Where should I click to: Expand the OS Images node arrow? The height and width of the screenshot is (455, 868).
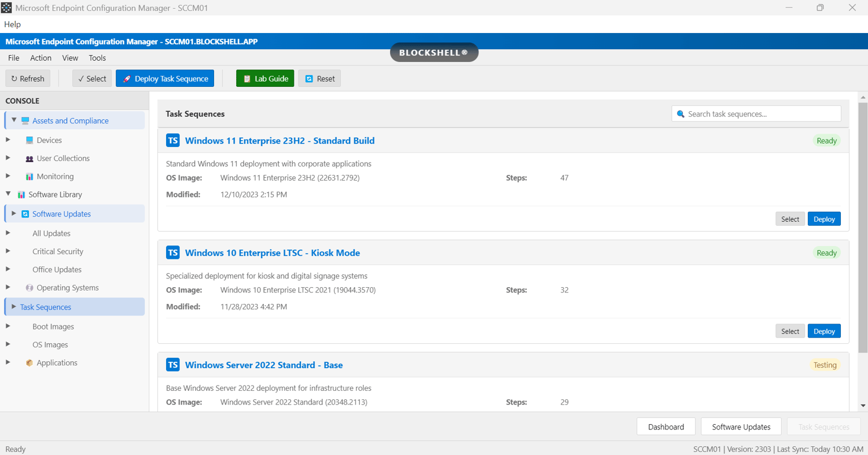click(8, 344)
